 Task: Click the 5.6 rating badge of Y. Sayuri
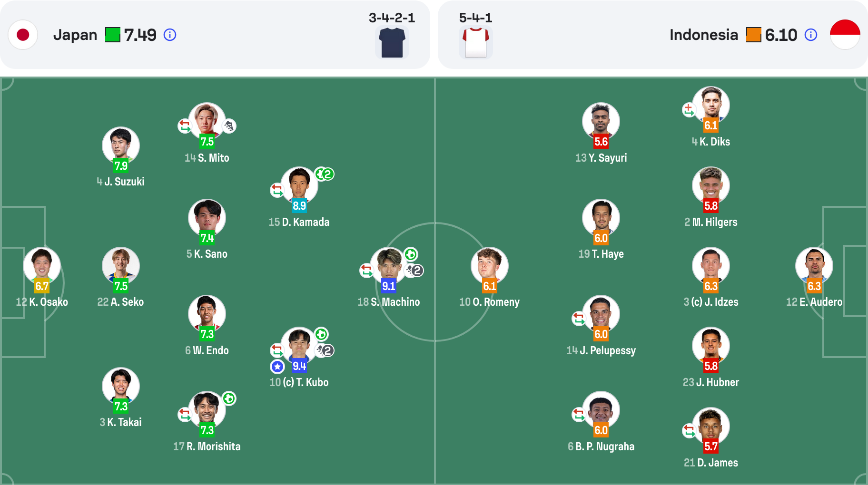[x=601, y=142]
